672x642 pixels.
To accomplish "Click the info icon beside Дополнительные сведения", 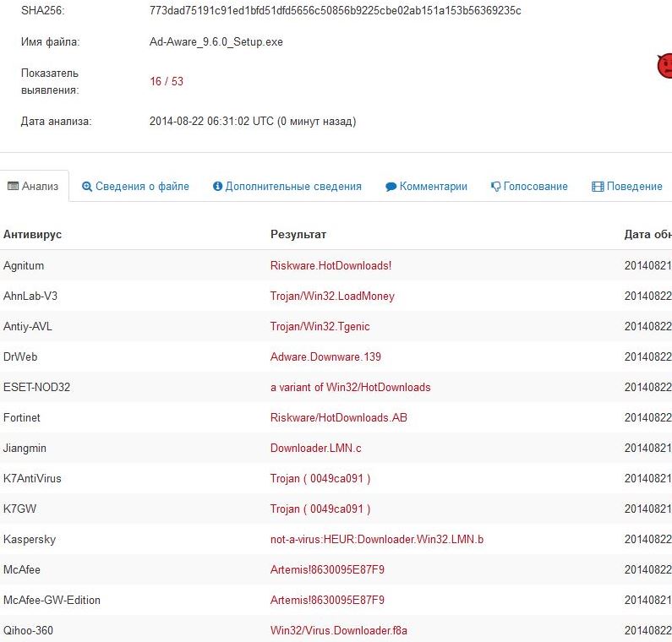I will [x=217, y=187].
